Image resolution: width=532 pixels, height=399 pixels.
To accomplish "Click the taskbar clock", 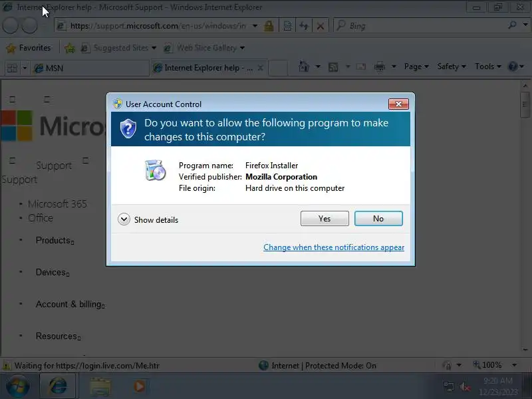I will tap(498, 386).
